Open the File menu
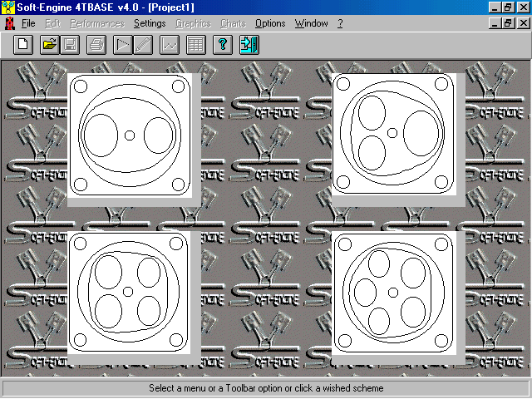This screenshot has height=399, width=532. tap(28, 23)
